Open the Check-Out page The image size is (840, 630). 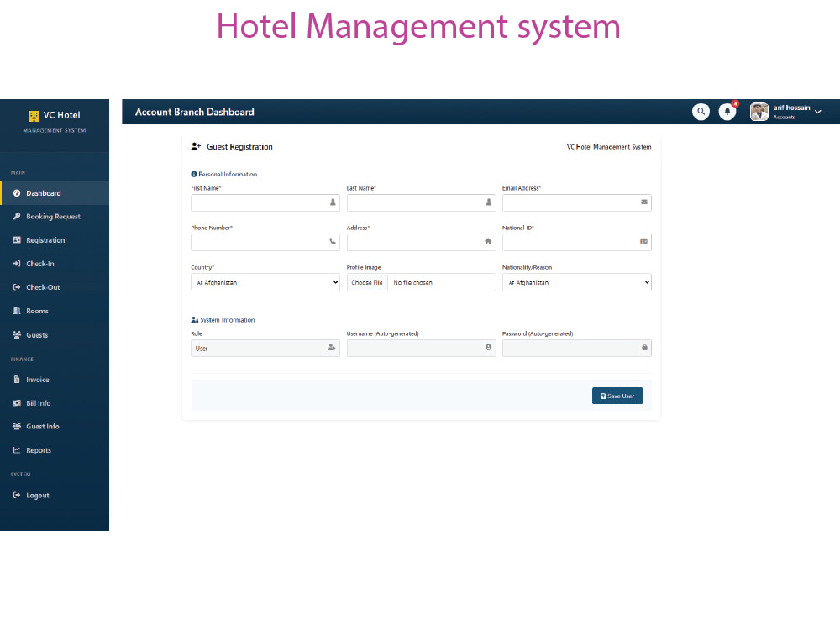55,287
